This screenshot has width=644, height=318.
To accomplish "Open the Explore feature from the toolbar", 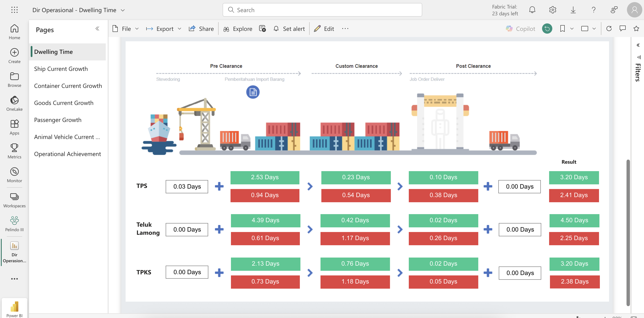I will pyautogui.click(x=238, y=29).
